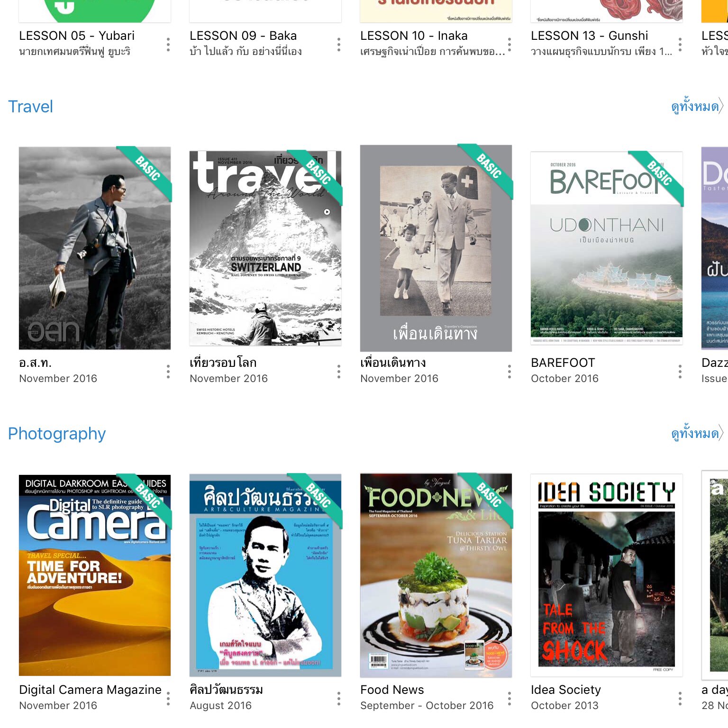728x728 pixels.
Task: Open three-dot menu for Idea Society
Action: pos(680,698)
